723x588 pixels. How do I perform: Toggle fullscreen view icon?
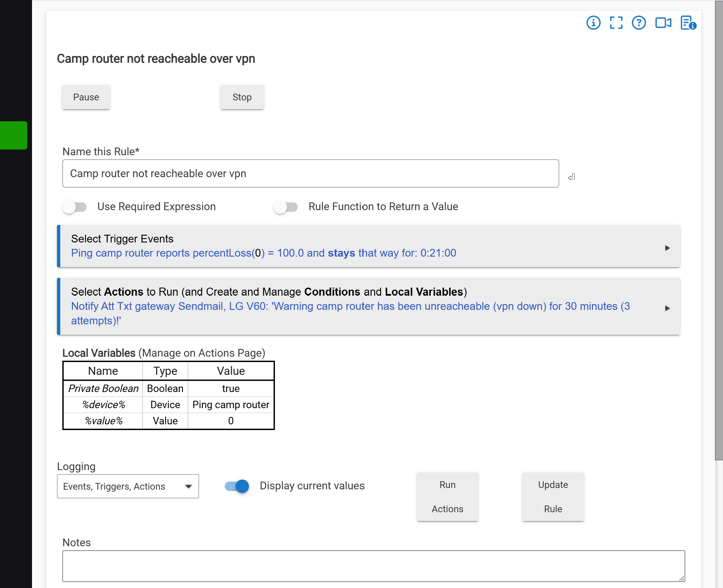616,23
